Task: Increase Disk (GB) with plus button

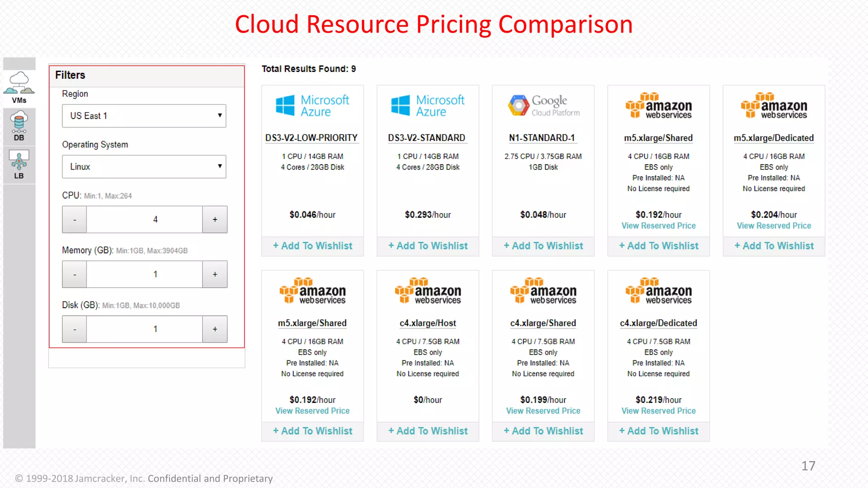Action: (x=215, y=329)
